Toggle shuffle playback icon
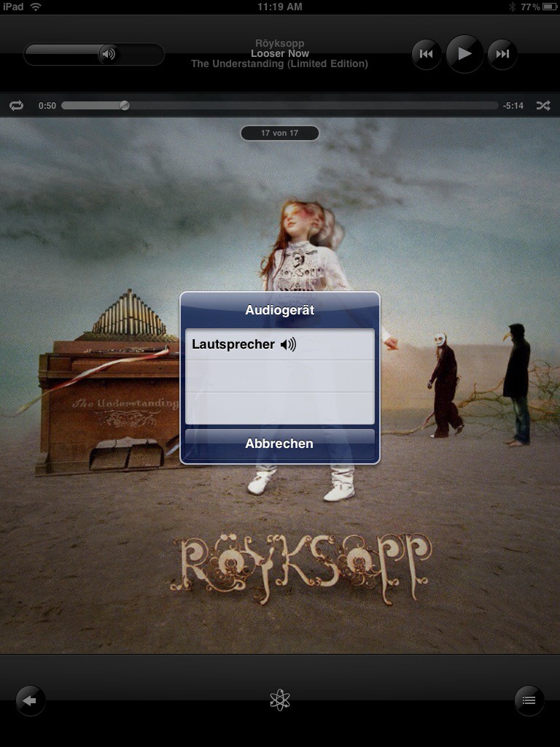The width and height of the screenshot is (560, 747). [x=543, y=106]
